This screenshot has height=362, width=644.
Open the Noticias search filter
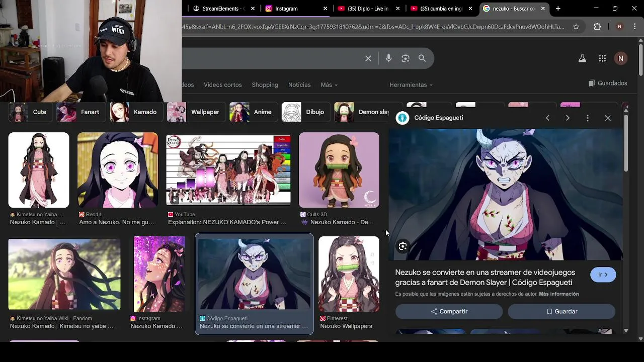(299, 85)
